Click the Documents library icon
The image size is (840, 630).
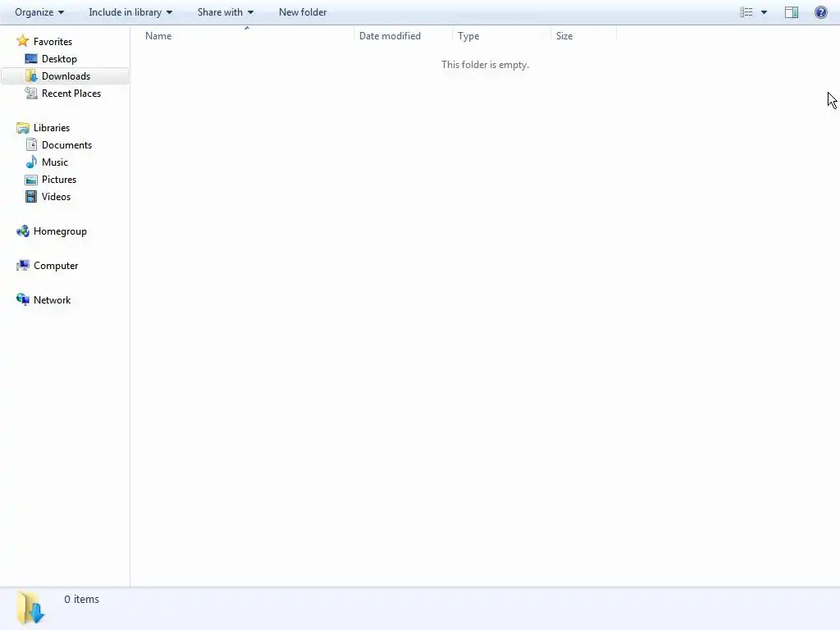click(31, 144)
